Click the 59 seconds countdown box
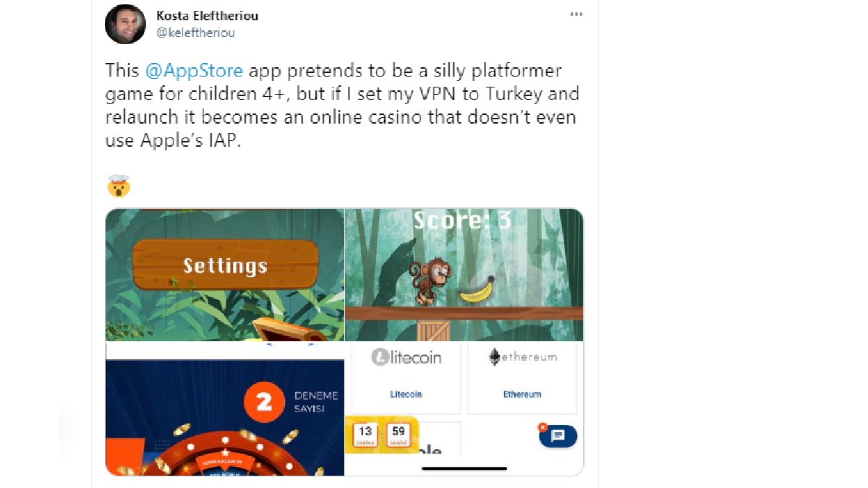Screen dimensions: 868x488 click(x=398, y=435)
